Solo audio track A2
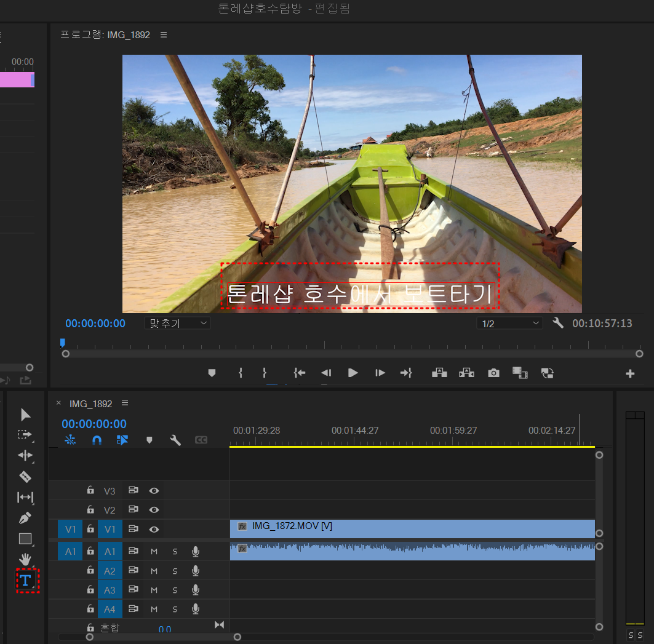The height and width of the screenshot is (644, 654). [x=175, y=571]
